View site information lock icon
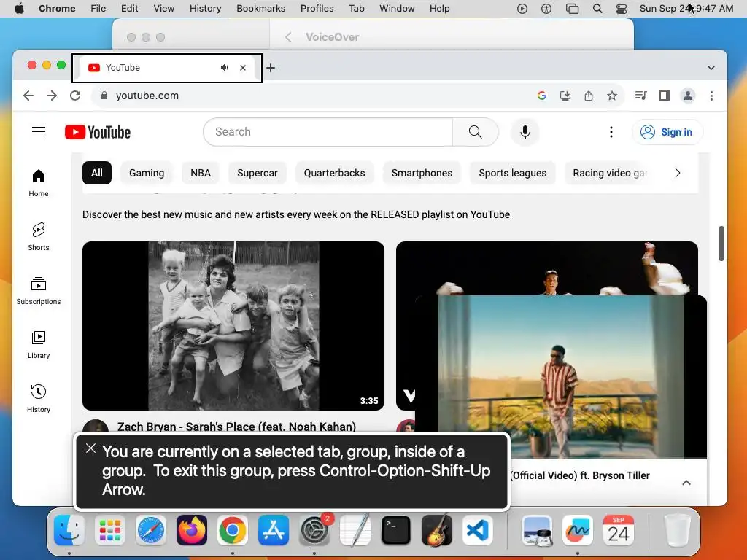 click(x=104, y=96)
